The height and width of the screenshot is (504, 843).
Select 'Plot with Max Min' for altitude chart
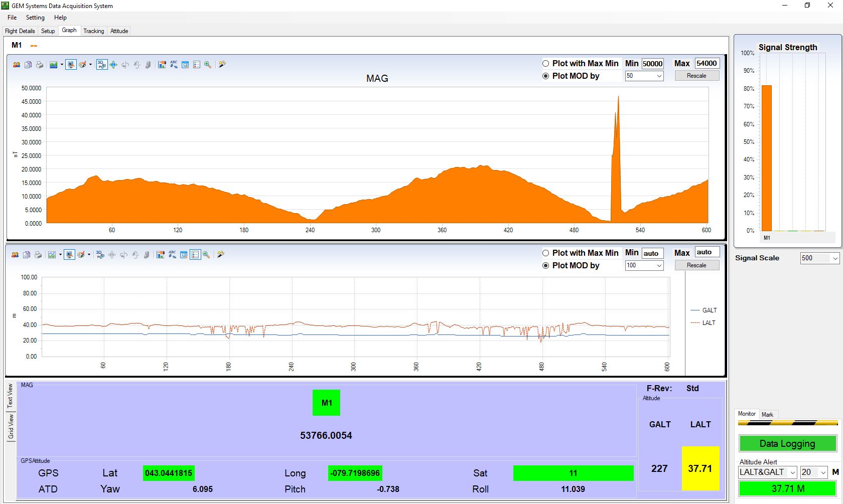[x=545, y=253]
